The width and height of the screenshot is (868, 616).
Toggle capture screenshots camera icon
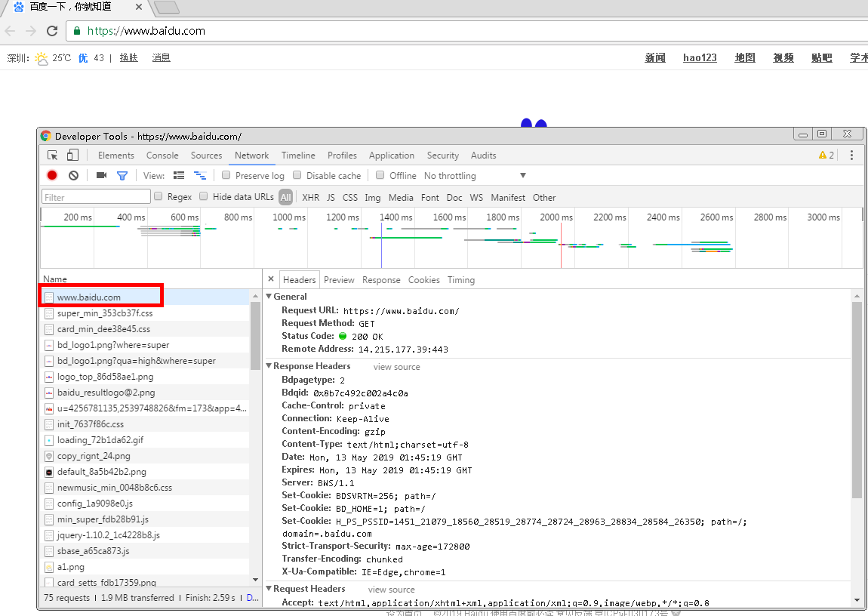point(101,175)
